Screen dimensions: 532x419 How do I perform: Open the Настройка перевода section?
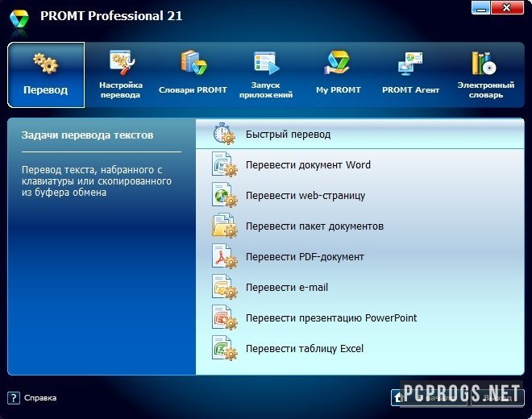121,75
